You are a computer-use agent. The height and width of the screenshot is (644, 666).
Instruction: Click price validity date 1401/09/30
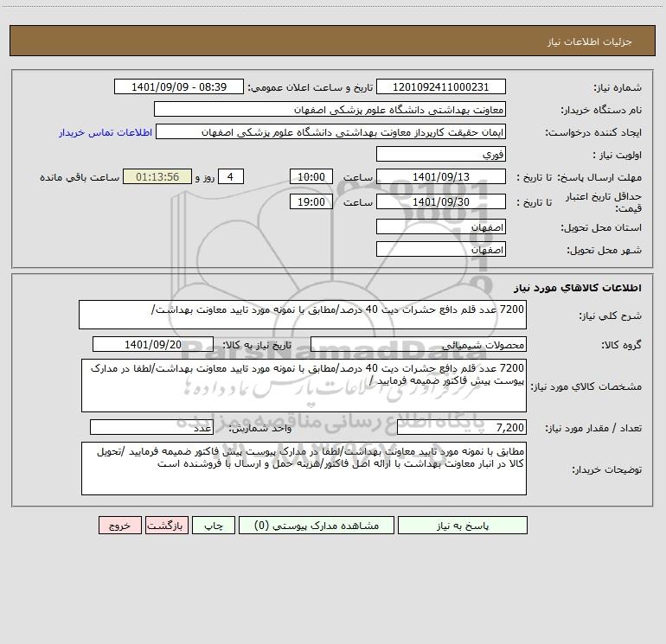tap(441, 201)
